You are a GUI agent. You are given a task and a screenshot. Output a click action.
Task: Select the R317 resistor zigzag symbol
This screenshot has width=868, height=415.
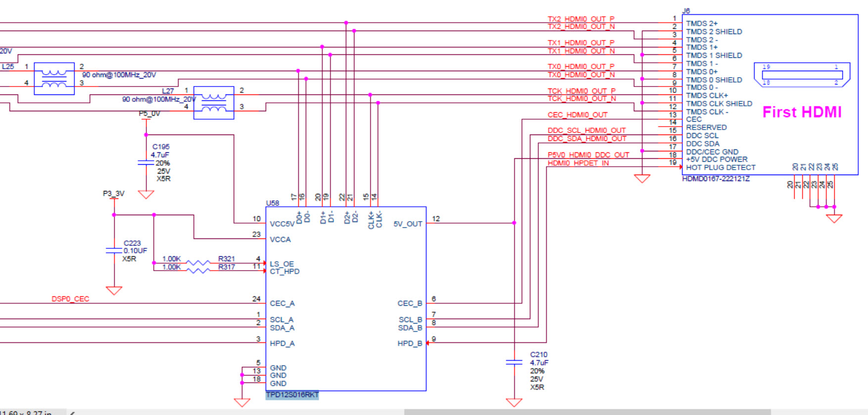pos(197,271)
